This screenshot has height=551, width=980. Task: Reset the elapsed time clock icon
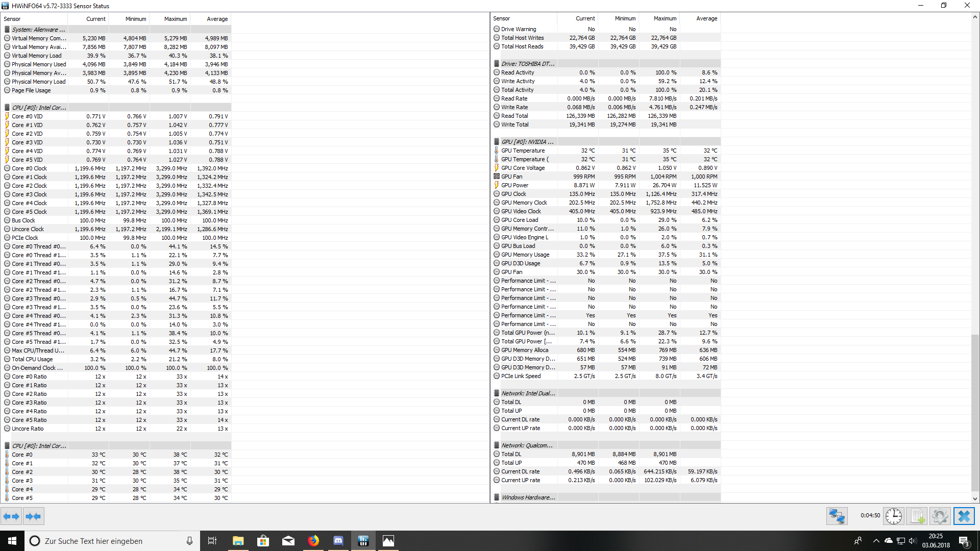(893, 516)
